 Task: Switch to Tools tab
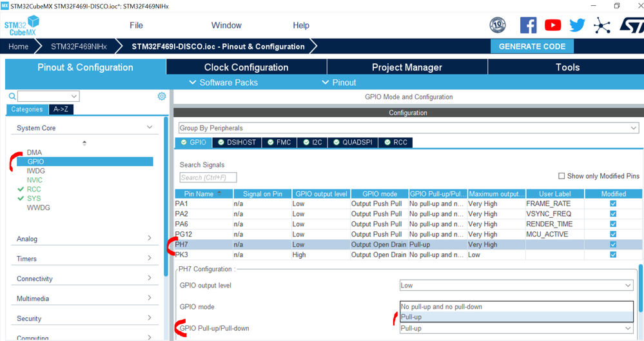pos(567,67)
